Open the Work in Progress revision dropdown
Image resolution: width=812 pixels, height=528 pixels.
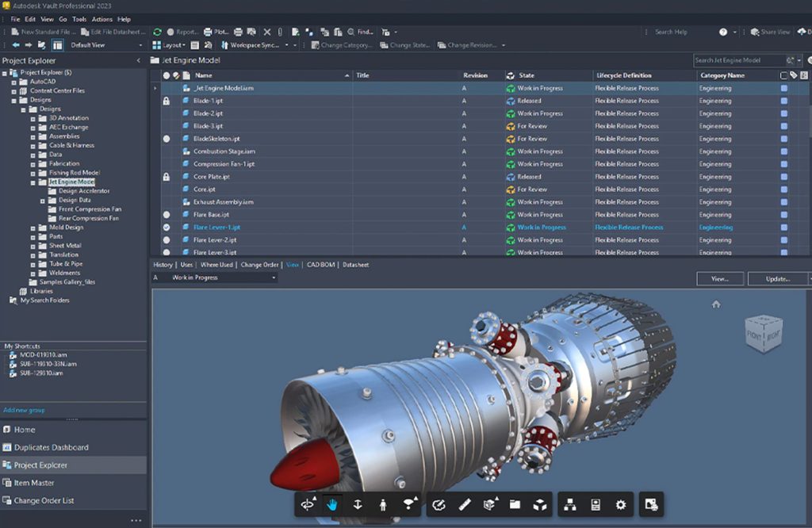(274, 278)
